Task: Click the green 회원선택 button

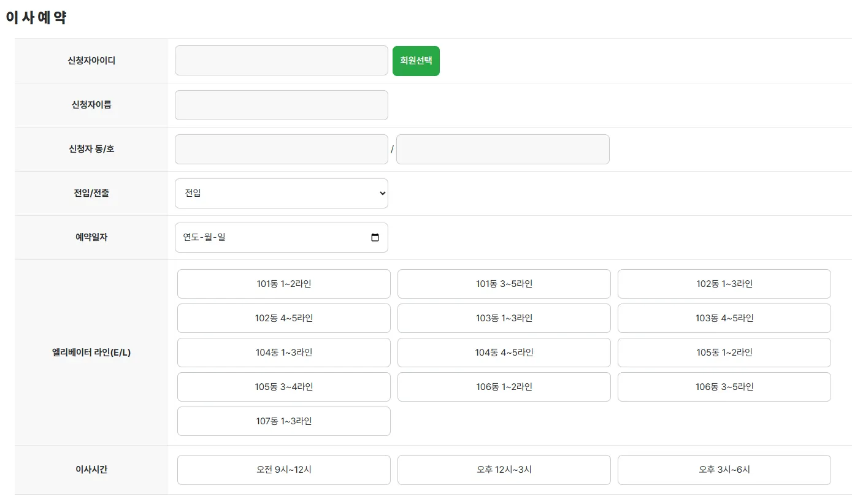Action: coord(416,61)
